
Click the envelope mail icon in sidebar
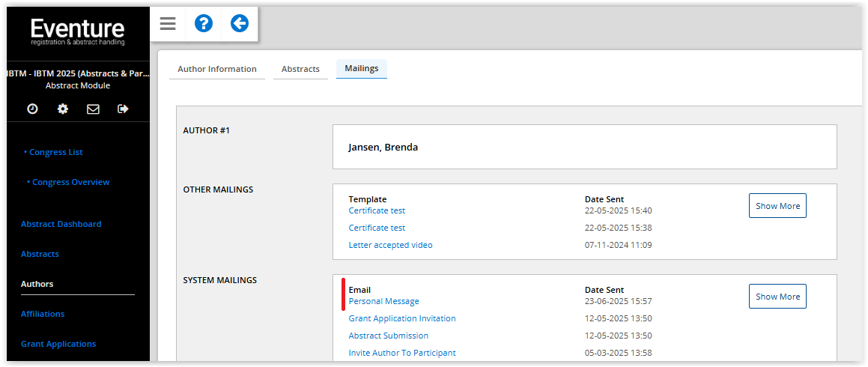point(93,109)
